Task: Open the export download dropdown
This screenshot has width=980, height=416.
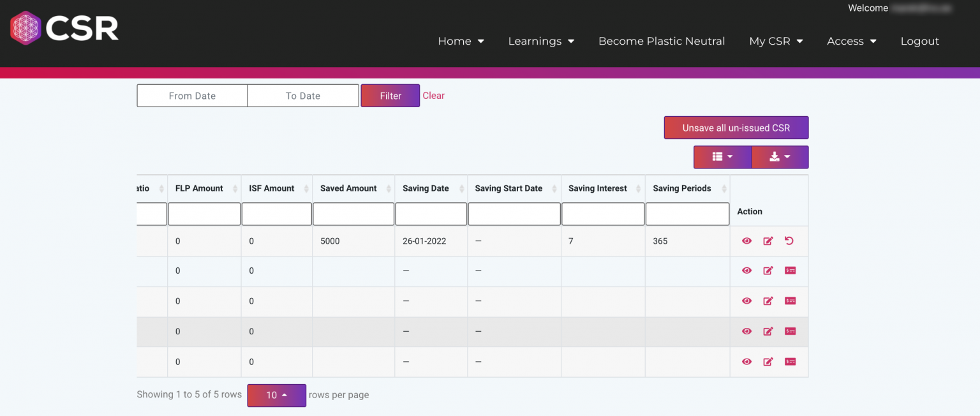Action: [780, 157]
